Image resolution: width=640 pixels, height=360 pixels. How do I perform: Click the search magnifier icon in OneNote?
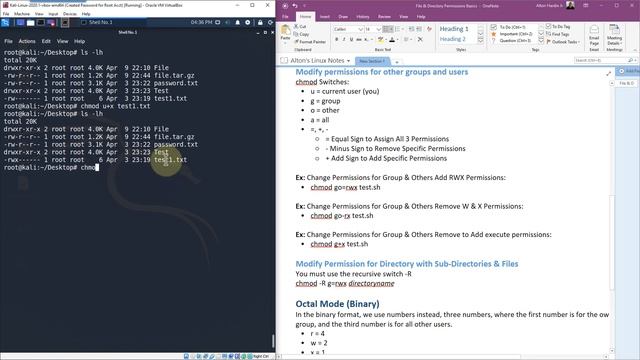tap(631, 60)
